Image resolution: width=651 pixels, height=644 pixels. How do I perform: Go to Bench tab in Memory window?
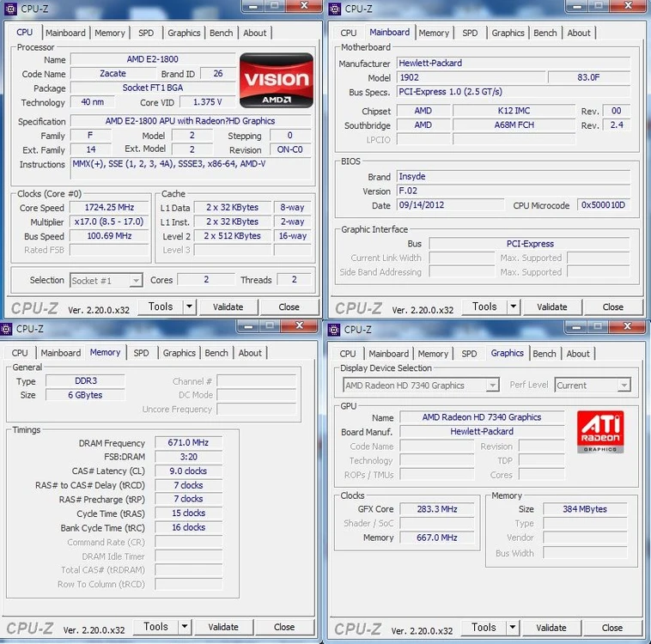(x=216, y=353)
